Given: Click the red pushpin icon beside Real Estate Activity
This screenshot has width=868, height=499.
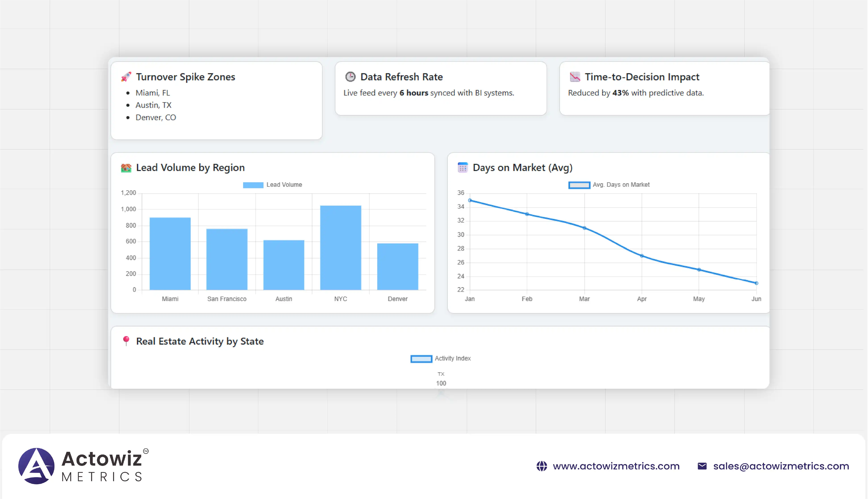Looking at the screenshot, I should click(126, 341).
